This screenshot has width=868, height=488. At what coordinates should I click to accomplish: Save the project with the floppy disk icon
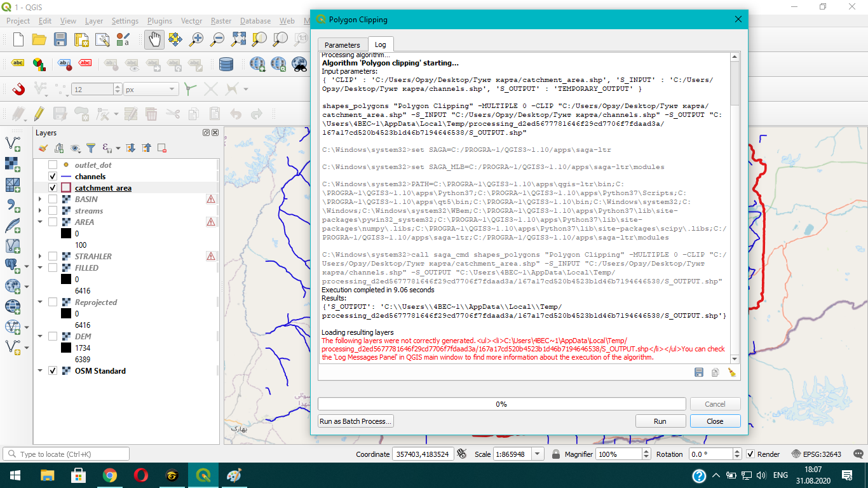tap(60, 39)
